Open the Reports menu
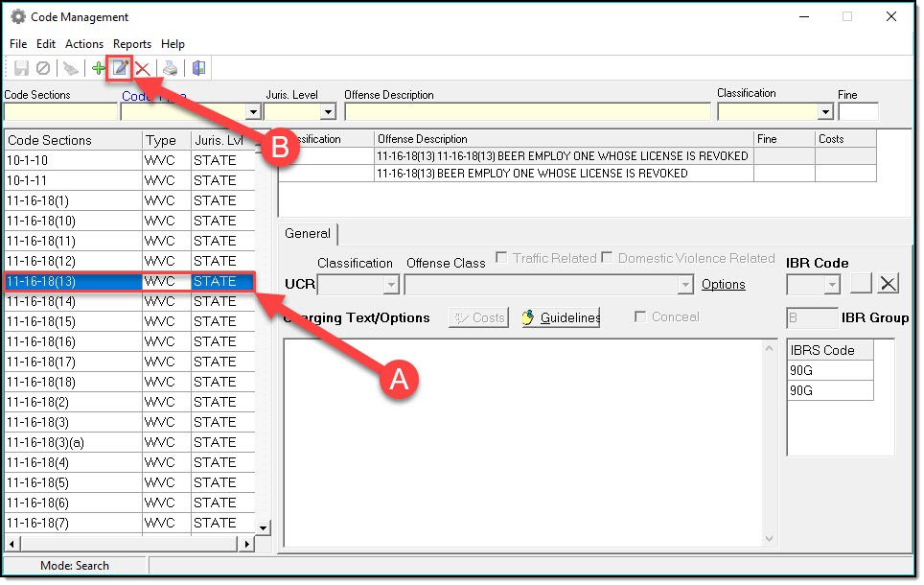The image size is (924, 585). click(x=132, y=44)
